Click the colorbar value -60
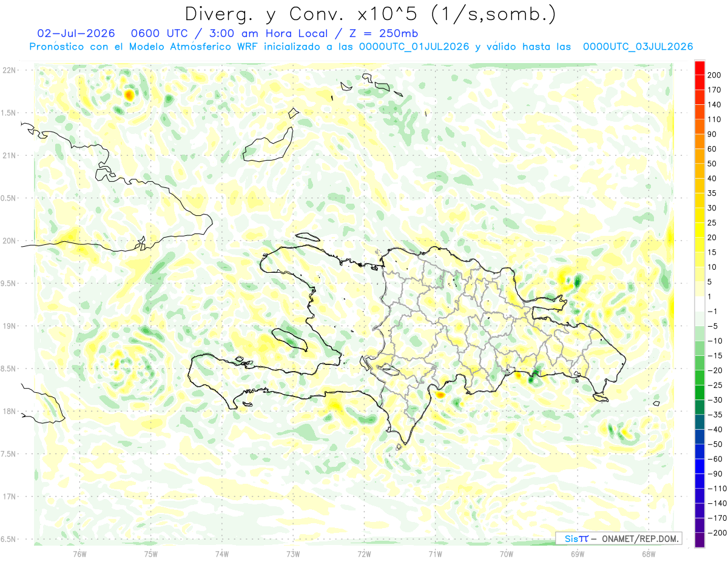 click(715, 458)
